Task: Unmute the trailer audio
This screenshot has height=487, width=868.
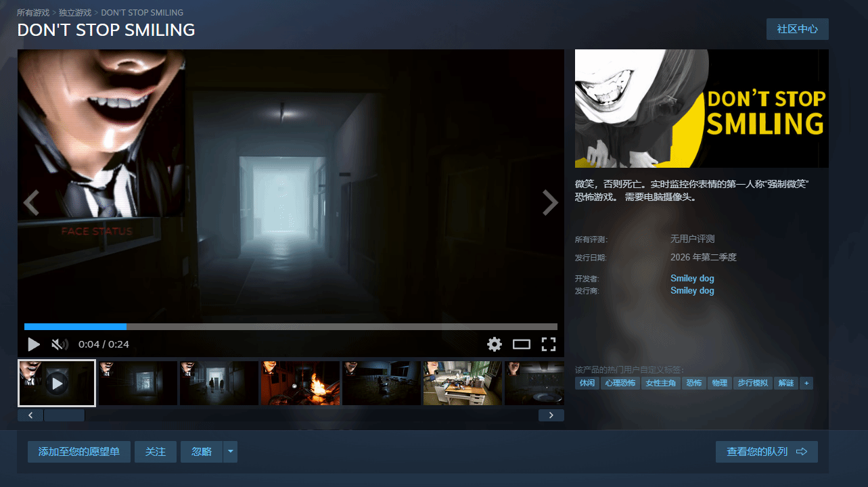Action: coord(60,344)
